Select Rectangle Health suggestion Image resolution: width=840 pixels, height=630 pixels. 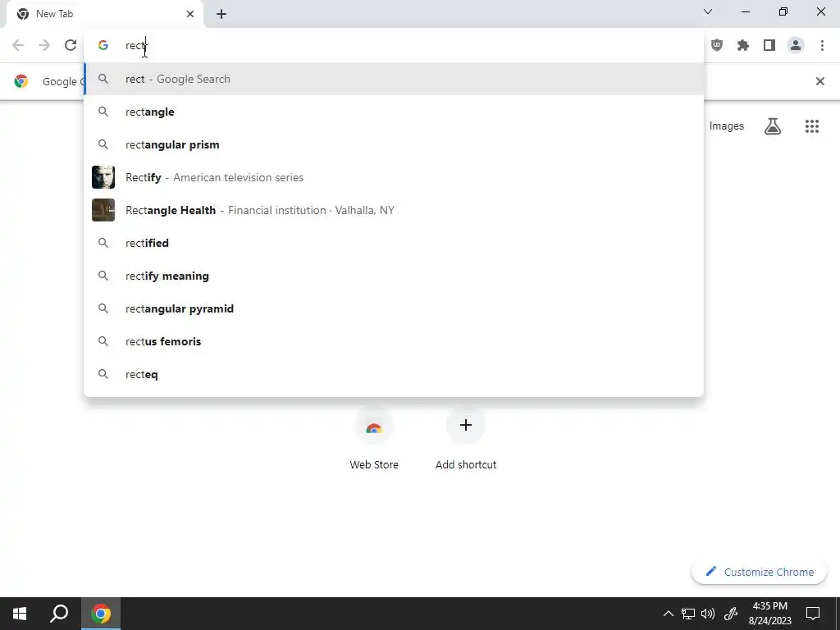394,210
